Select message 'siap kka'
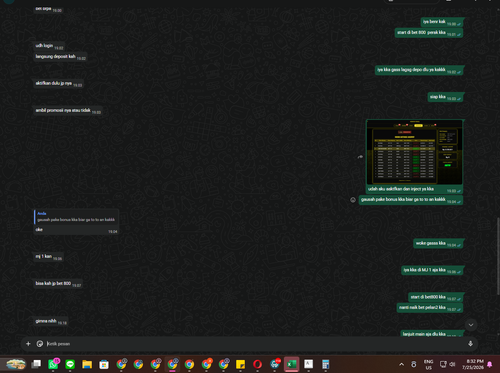Screen dimensions: 500x373 446,97
